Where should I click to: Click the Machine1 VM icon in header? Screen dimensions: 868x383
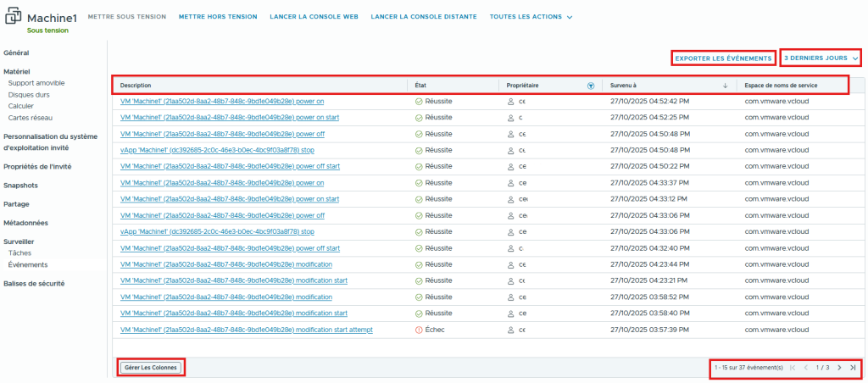click(x=14, y=19)
